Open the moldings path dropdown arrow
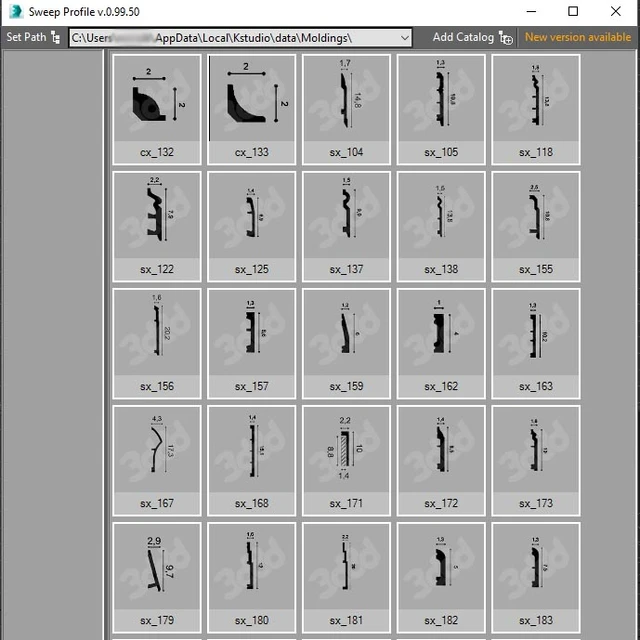Image resolution: width=640 pixels, height=640 pixels. (404, 38)
